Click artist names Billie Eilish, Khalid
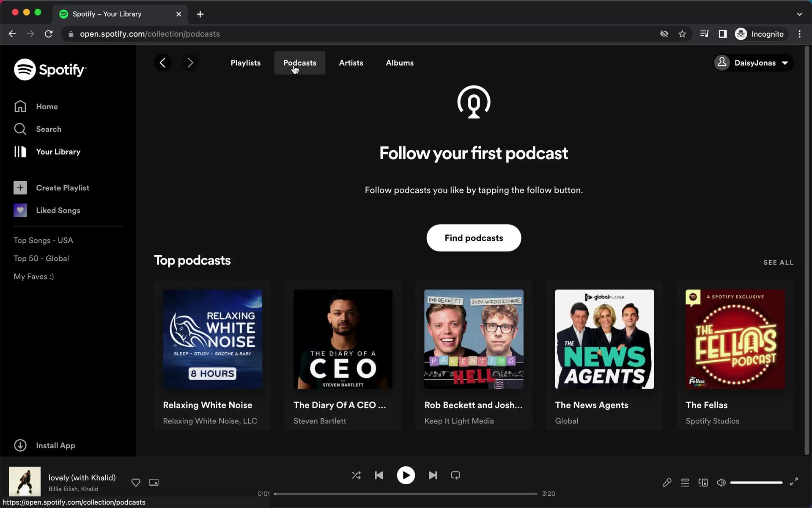812x508 pixels. (x=73, y=489)
